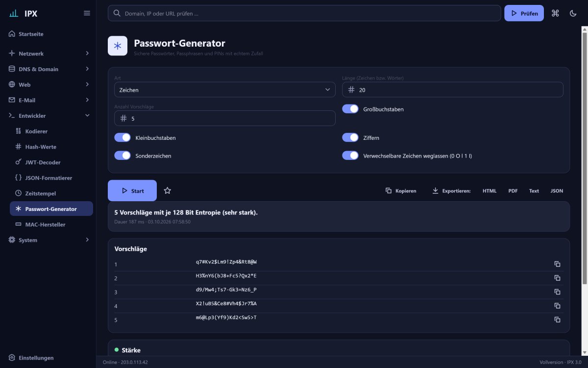Click the Netzwerk sidebar icon

pyautogui.click(x=12, y=53)
